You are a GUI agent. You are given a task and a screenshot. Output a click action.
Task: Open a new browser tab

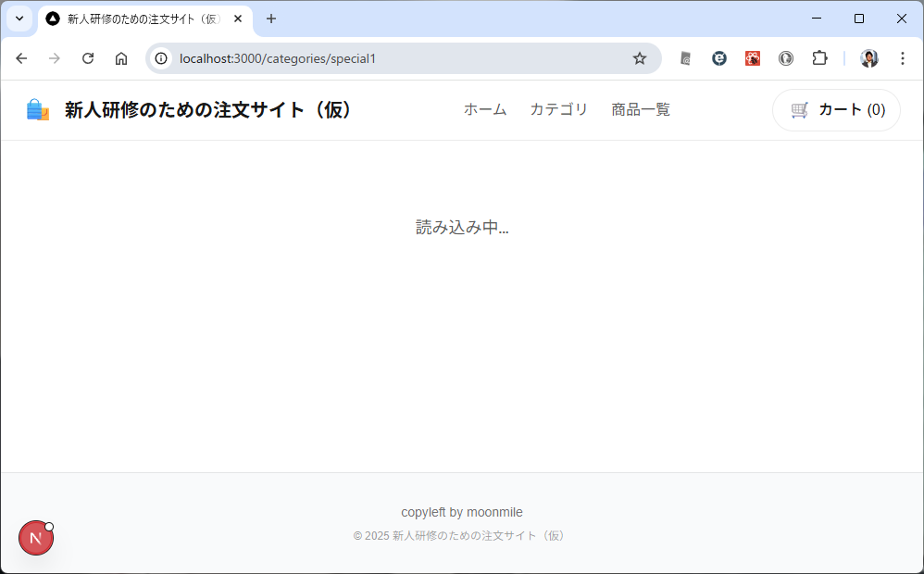click(271, 19)
